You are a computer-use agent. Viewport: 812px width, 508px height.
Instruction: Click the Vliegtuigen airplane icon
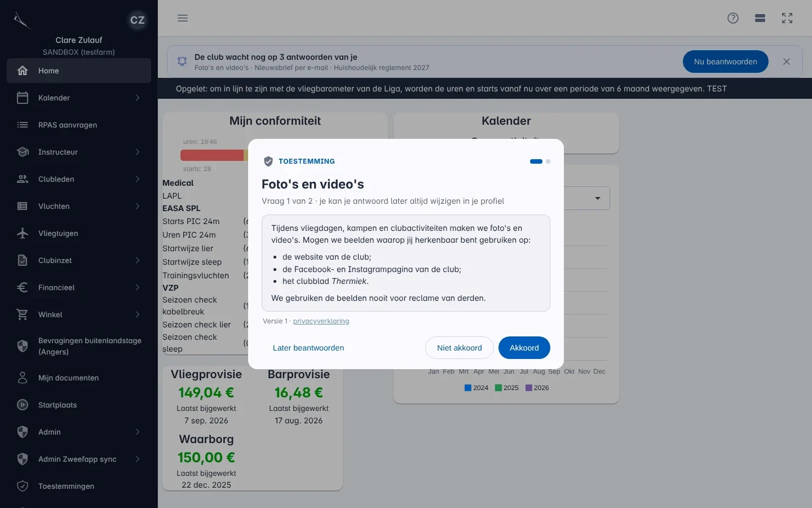[23, 233]
